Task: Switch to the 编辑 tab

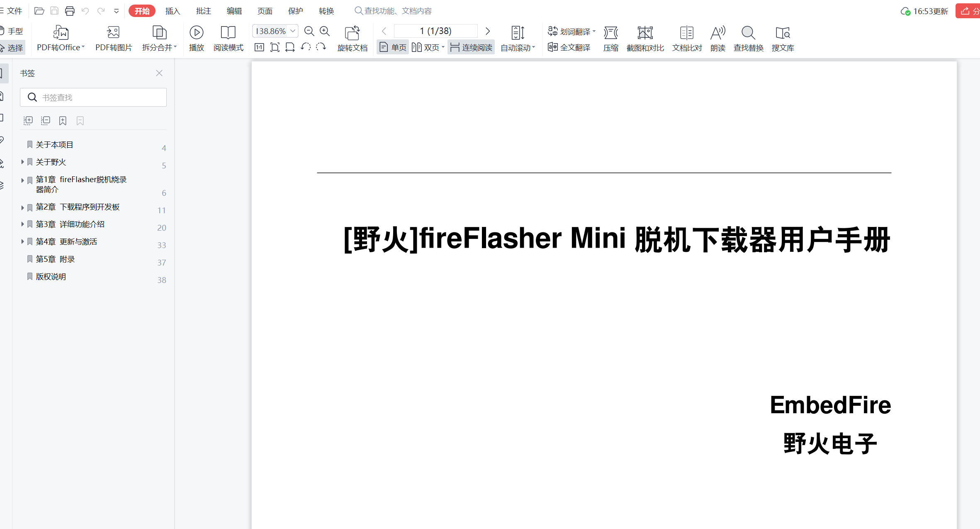Action: (234, 11)
